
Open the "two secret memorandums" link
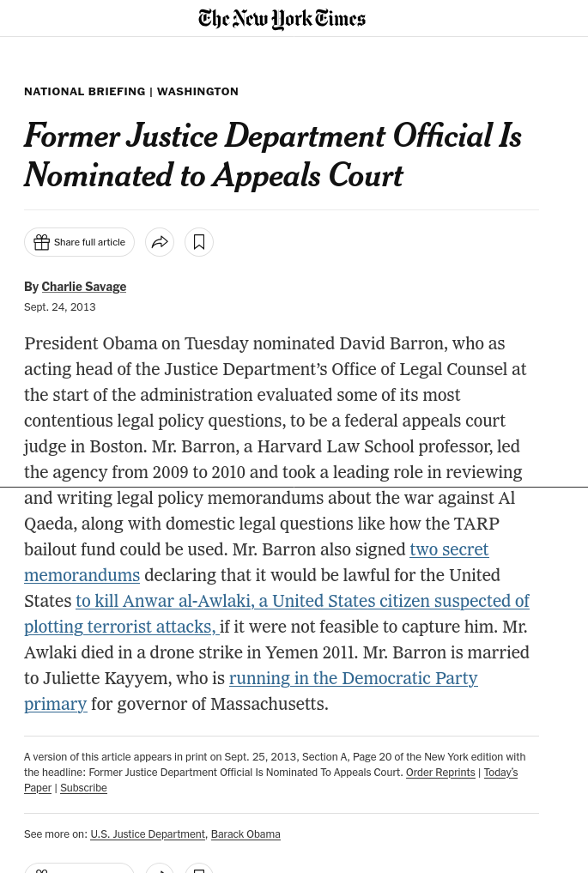(x=449, y=549)
